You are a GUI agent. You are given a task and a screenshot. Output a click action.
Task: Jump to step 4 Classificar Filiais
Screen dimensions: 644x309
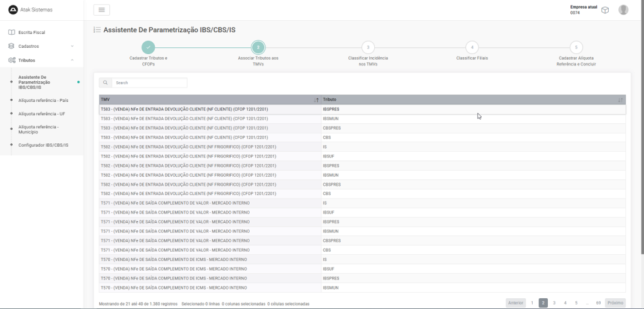[472, 47]
